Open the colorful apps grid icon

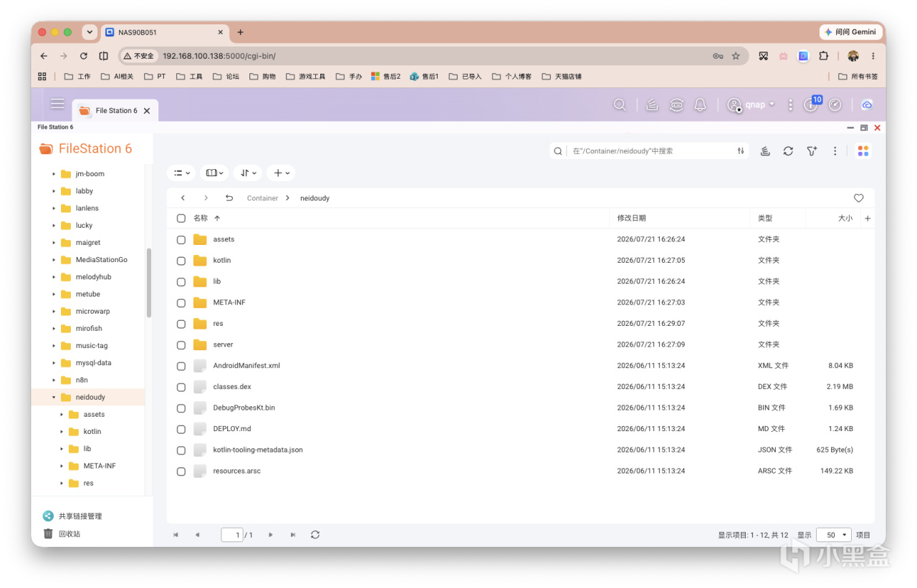tap(863, 151)
